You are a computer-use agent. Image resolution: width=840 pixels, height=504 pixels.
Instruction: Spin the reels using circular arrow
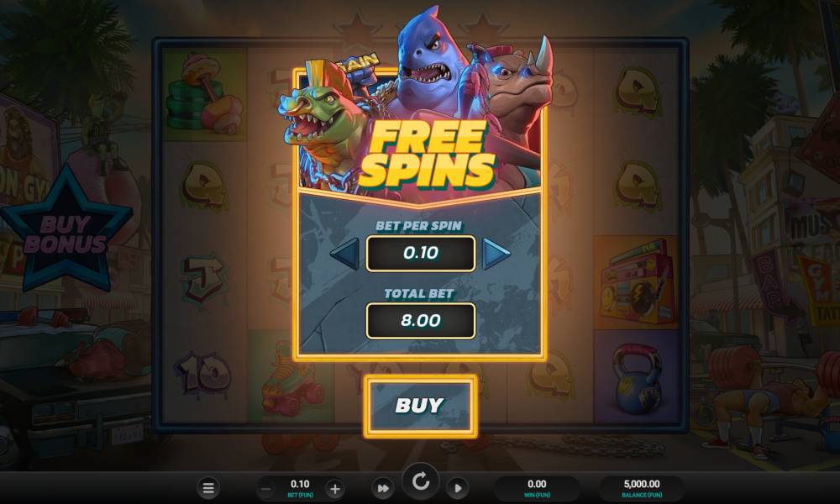(421, 481)
